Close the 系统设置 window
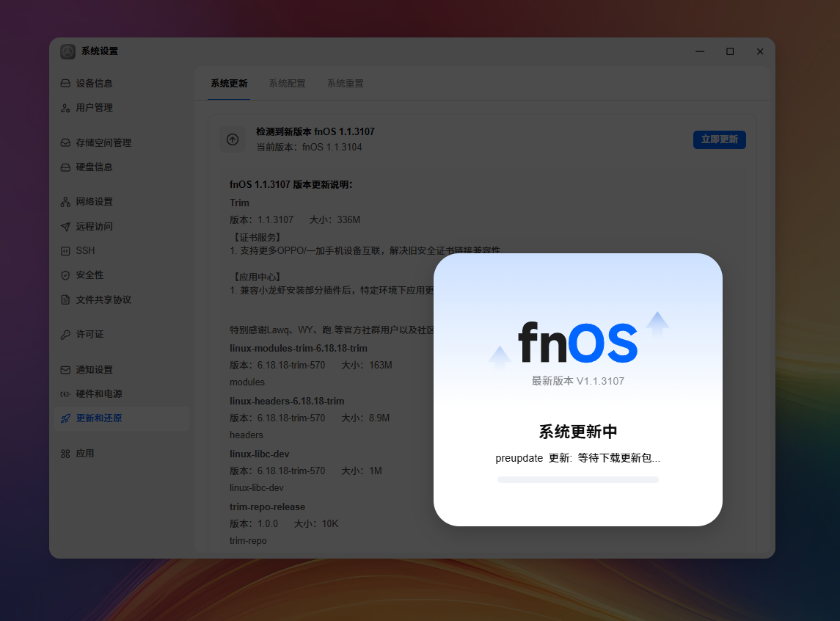 [x=759, y=51]
